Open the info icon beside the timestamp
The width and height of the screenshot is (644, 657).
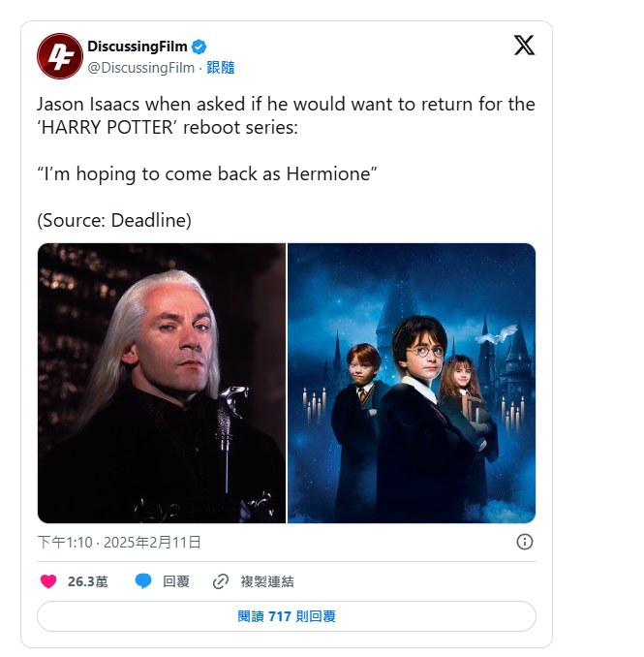click(525, 542)
